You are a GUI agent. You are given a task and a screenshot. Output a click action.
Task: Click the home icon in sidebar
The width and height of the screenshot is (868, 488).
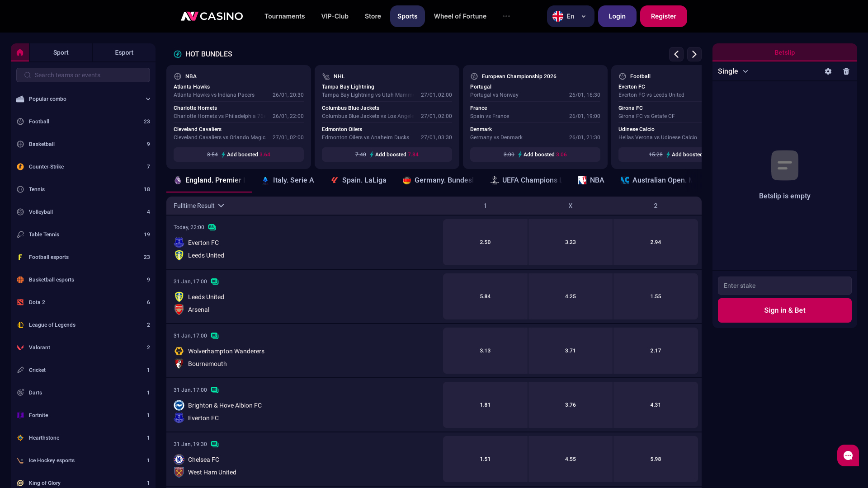(x=20, y=52)
